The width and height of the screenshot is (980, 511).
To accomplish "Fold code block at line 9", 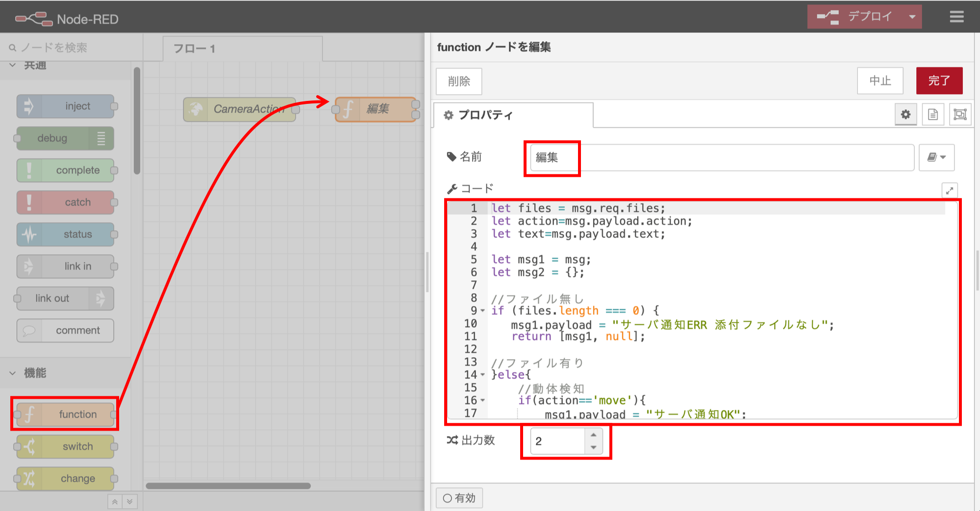I will point(483,311).
